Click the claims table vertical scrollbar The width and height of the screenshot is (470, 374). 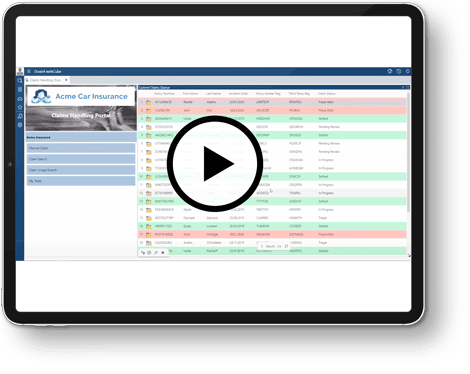408,152
